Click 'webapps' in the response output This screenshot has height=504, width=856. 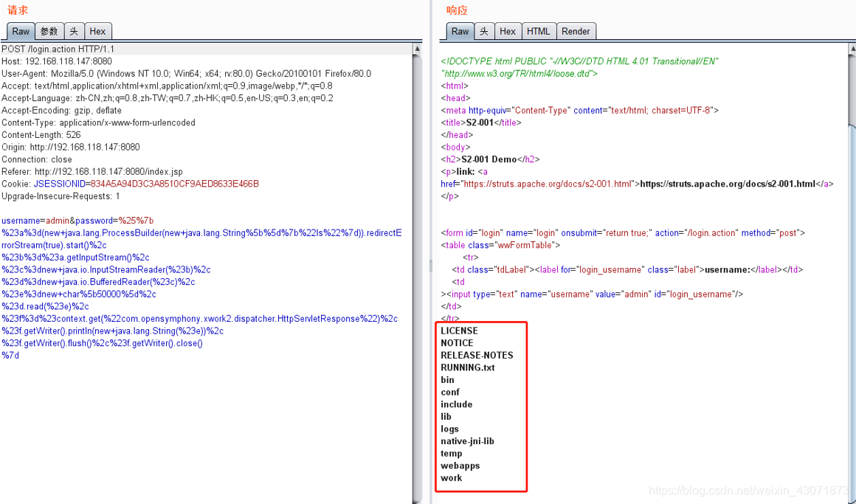(460, 466)
